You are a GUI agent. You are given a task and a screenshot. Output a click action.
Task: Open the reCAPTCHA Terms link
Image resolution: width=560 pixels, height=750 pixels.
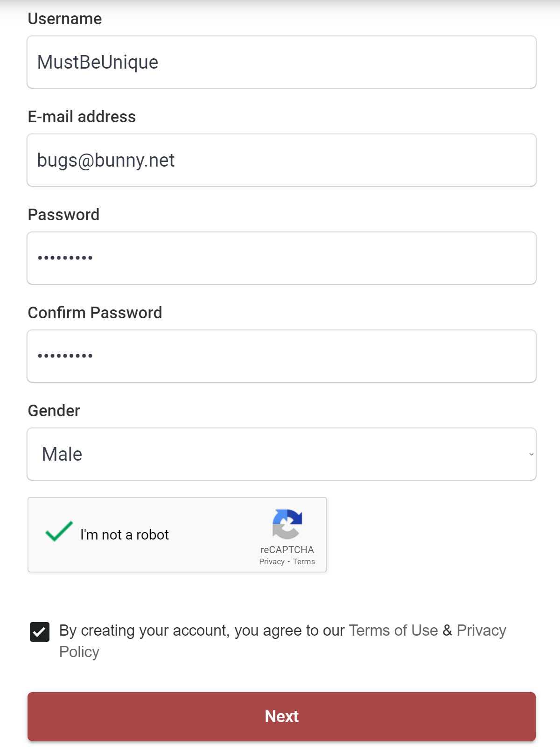(x=304, y=561)
